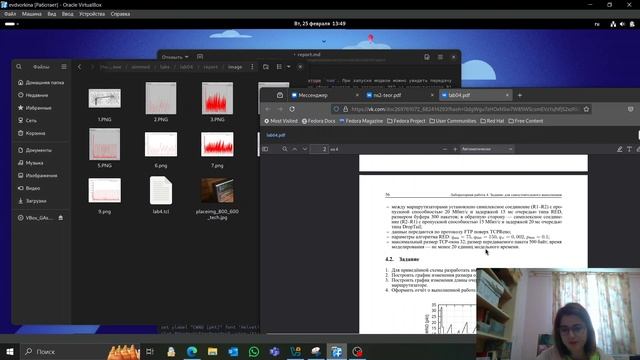Click the new tab icon beside Open in editor
Screen dimensions: 640x360
point(200,57)
